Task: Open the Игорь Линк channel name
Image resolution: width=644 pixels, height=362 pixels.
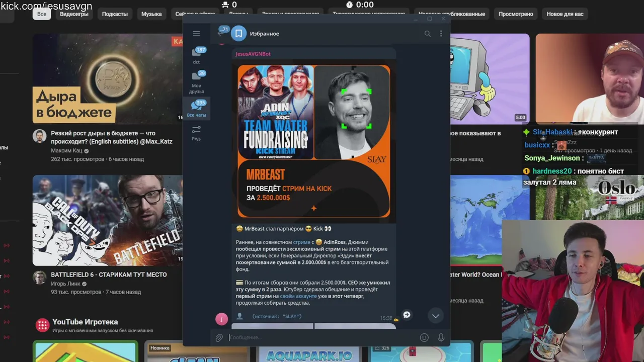Action: coord(66,284)
